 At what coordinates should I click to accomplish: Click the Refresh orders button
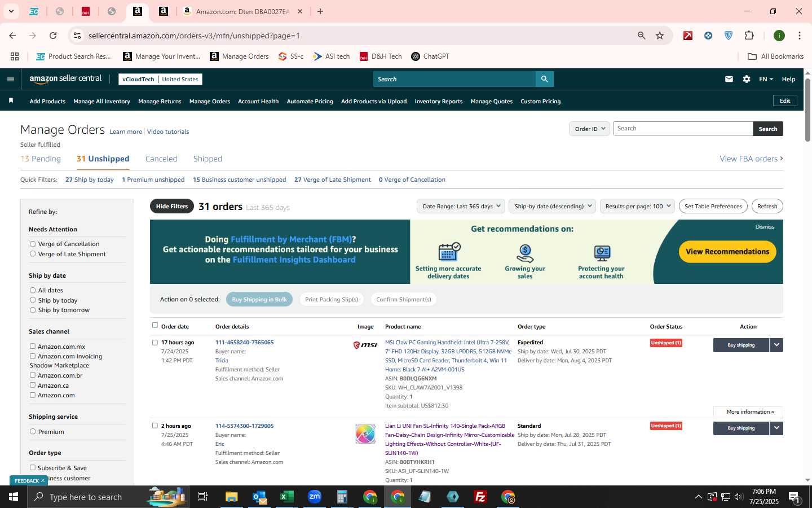pos(767,206)
